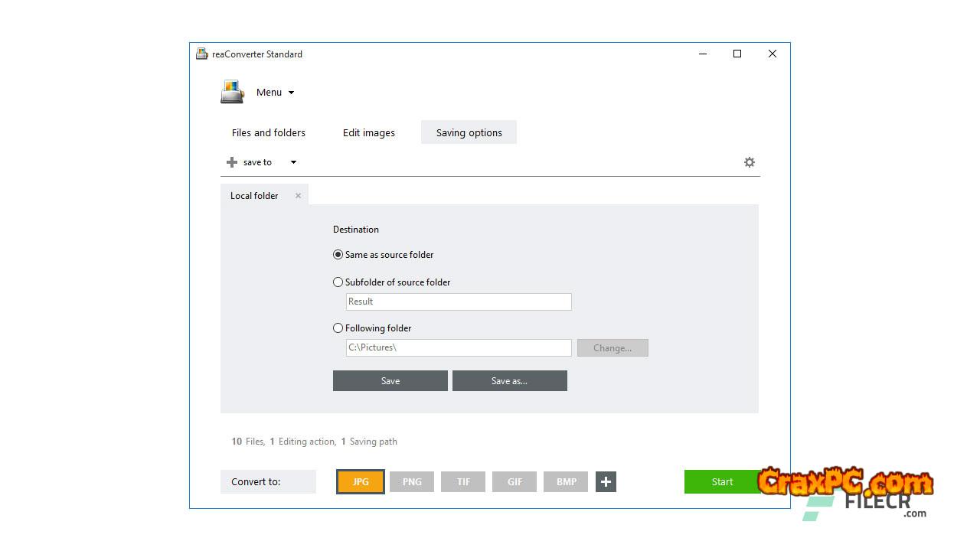Open the save to dropdown arrow
The width and height of the screenshot is (980, 551).
[x=293, y=162]
